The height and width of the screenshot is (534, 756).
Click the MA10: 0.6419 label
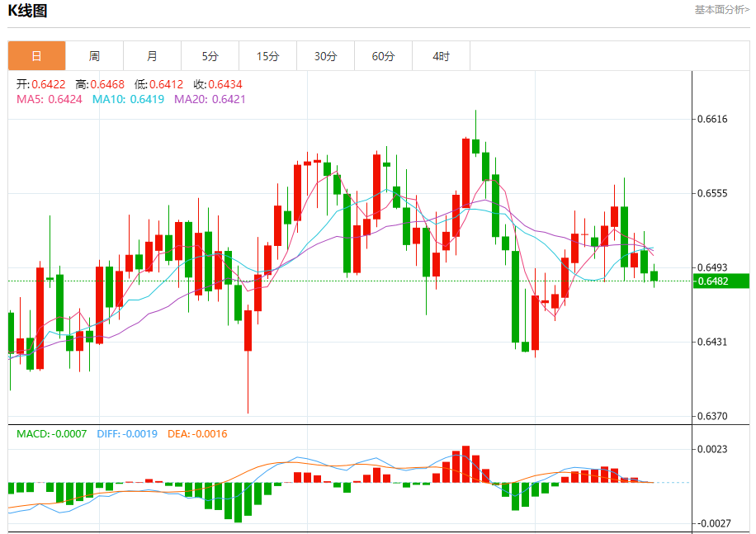point(128,99)
